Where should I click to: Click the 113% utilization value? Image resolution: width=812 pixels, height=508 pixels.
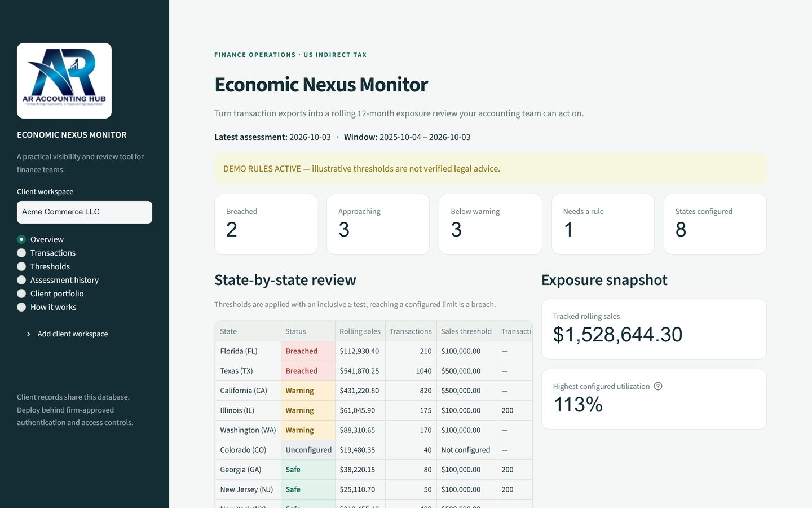(578, 405)
